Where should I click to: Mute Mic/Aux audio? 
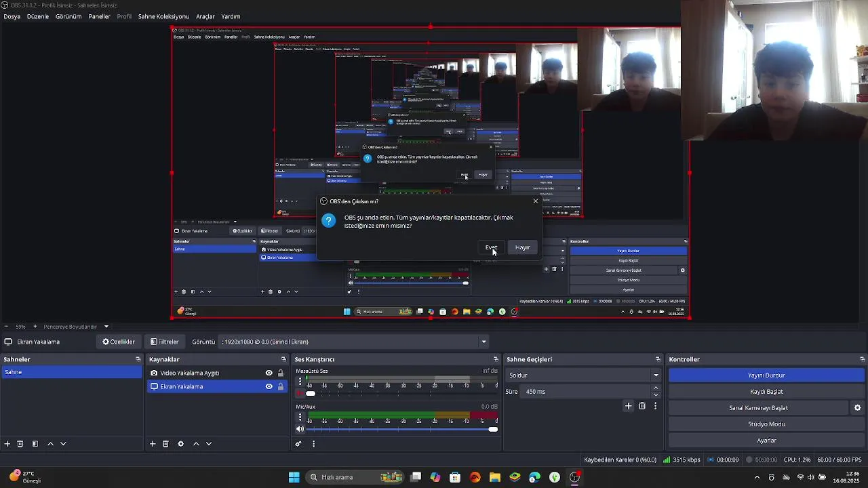[300, 429]
